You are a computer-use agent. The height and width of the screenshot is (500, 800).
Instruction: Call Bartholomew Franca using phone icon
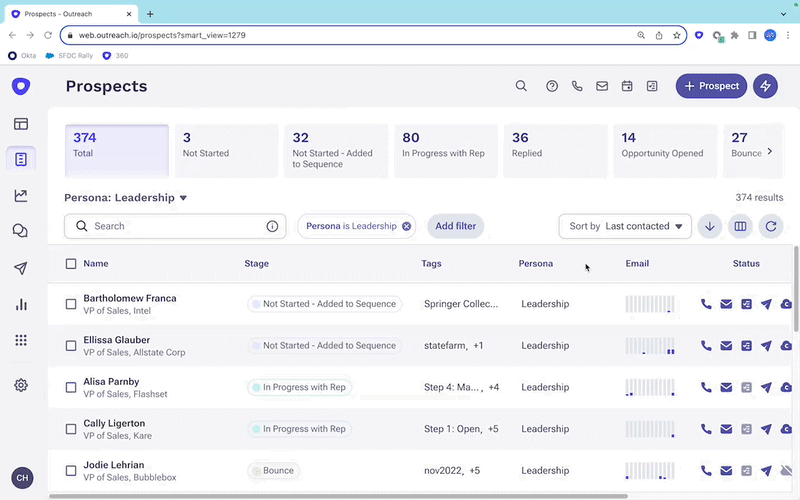click(x=706, y=304)
